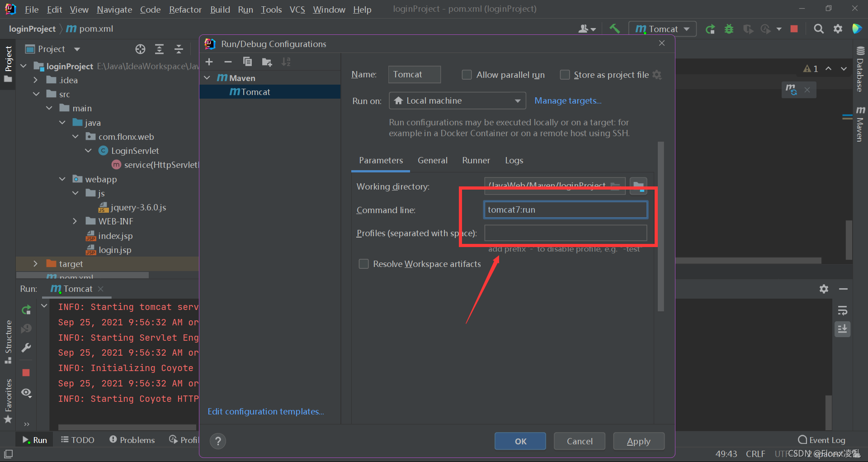Click Run console horizontal scrollbar

127,427
